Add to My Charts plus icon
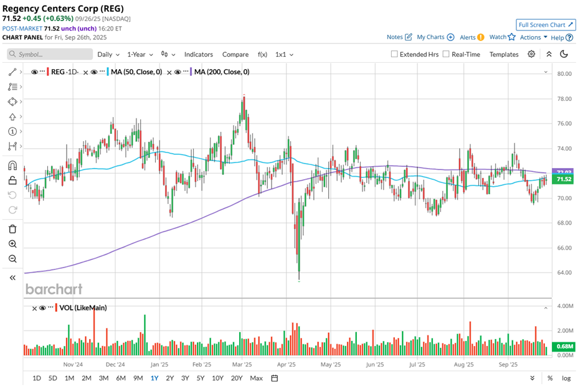Screen dimensions: 583x392 tap(450, 37)
